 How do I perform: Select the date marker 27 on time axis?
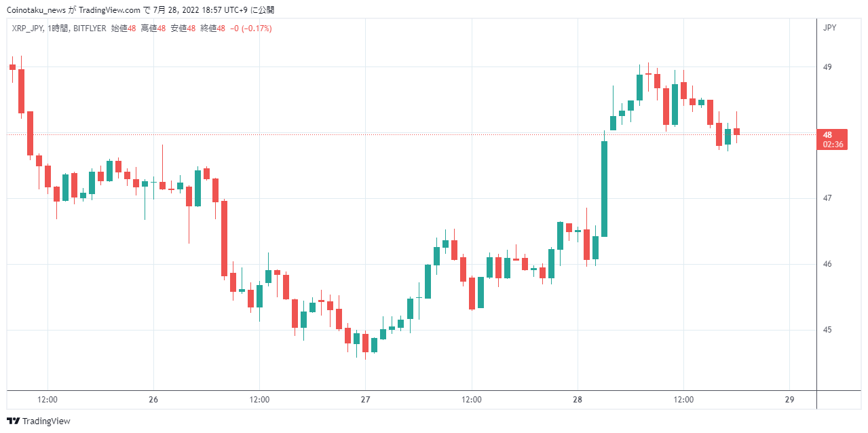click(365, 400)
